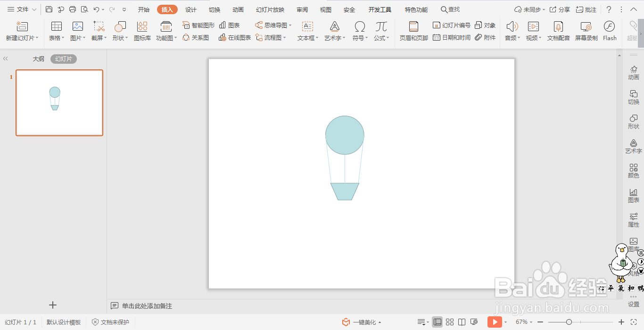Open the 切换 transition side panel
The image size is (644, 330).
(634, 97)
